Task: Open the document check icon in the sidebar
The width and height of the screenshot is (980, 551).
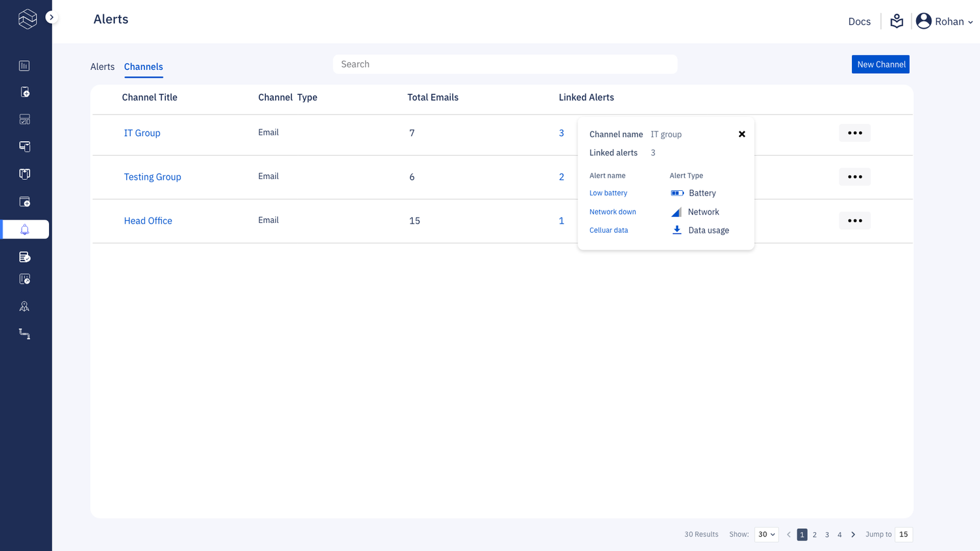Action: (24, 257)
